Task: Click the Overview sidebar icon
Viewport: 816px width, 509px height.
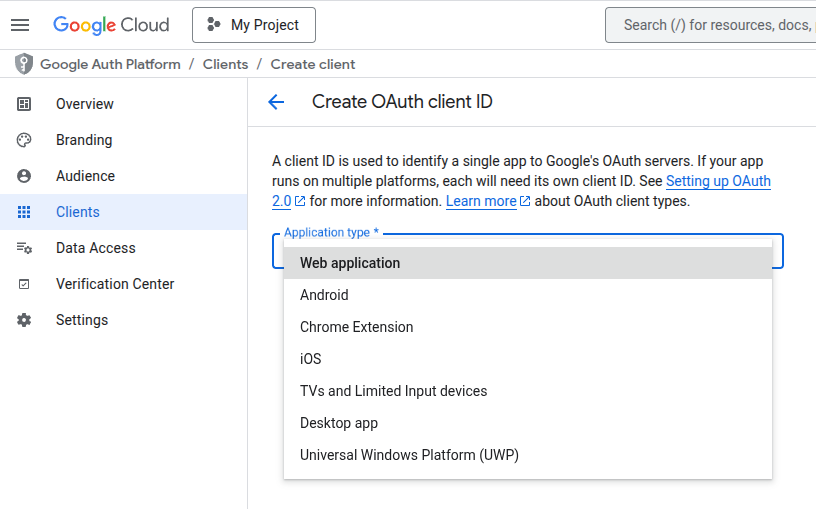Action: pos(24,104)
